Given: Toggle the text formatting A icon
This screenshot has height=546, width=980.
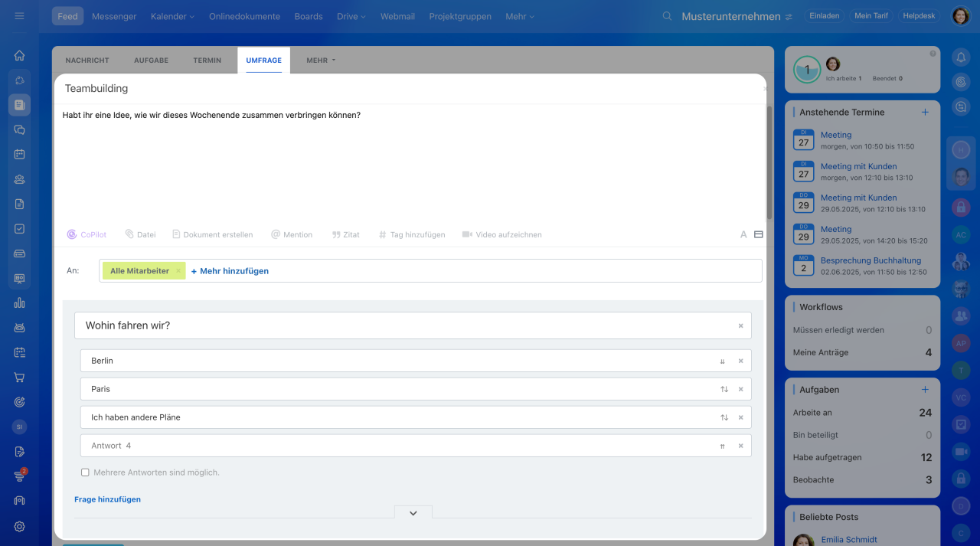Looking at the screenshot, I should pyautogui.click(x=743, y=235).
